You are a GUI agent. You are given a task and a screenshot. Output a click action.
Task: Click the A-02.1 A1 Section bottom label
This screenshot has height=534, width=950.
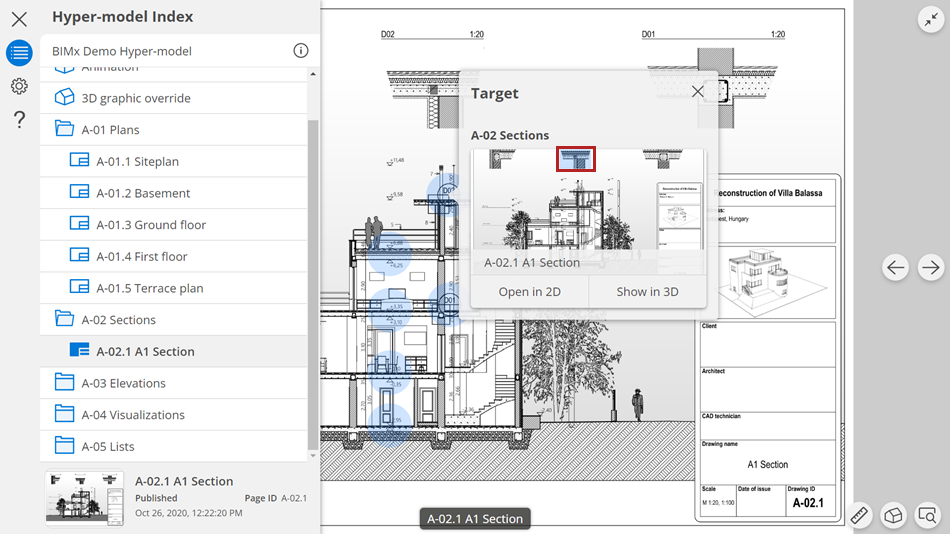(x=475, y=519)
